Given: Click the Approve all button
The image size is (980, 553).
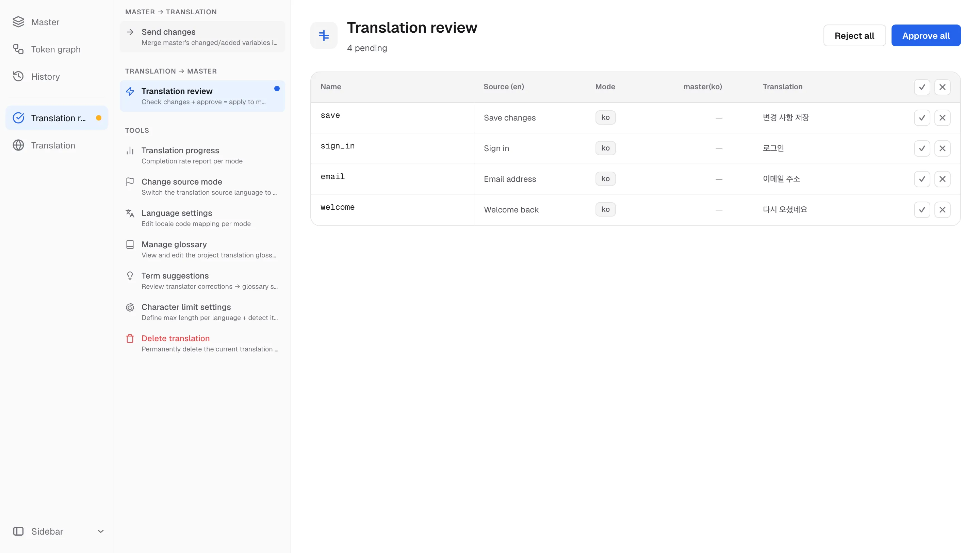Looking at the screenshot, I should [x=926, y=36].
